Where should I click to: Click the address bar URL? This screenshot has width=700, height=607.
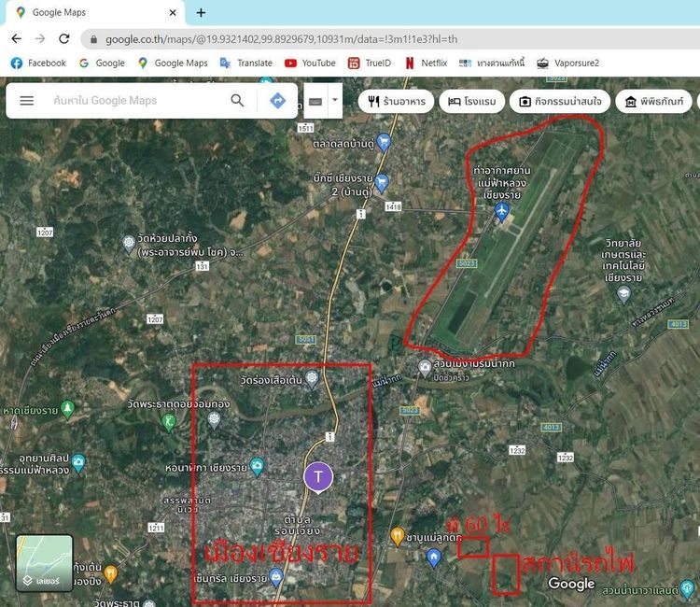(x=281, y=39)
